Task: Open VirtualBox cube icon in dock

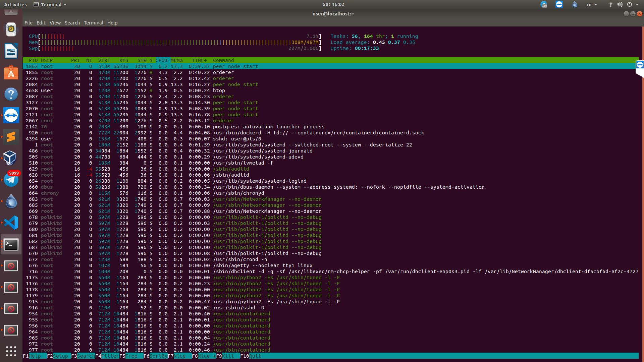Action: pos(10,158)
